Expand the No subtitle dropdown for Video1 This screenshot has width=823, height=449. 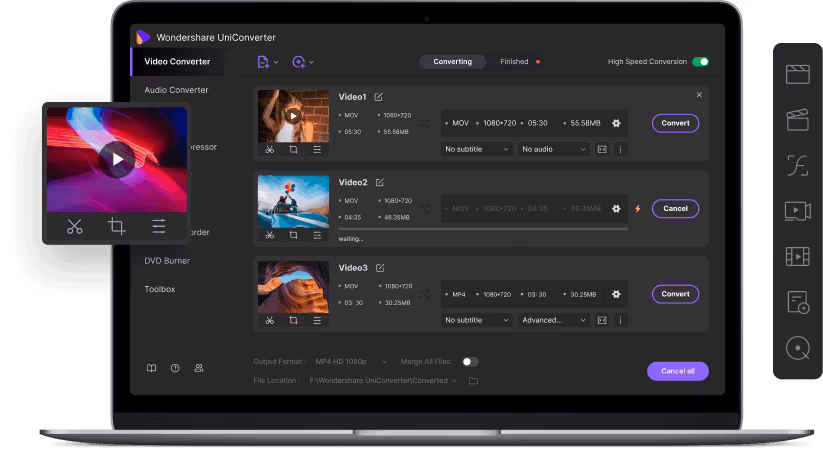click(x=477, y=149)
